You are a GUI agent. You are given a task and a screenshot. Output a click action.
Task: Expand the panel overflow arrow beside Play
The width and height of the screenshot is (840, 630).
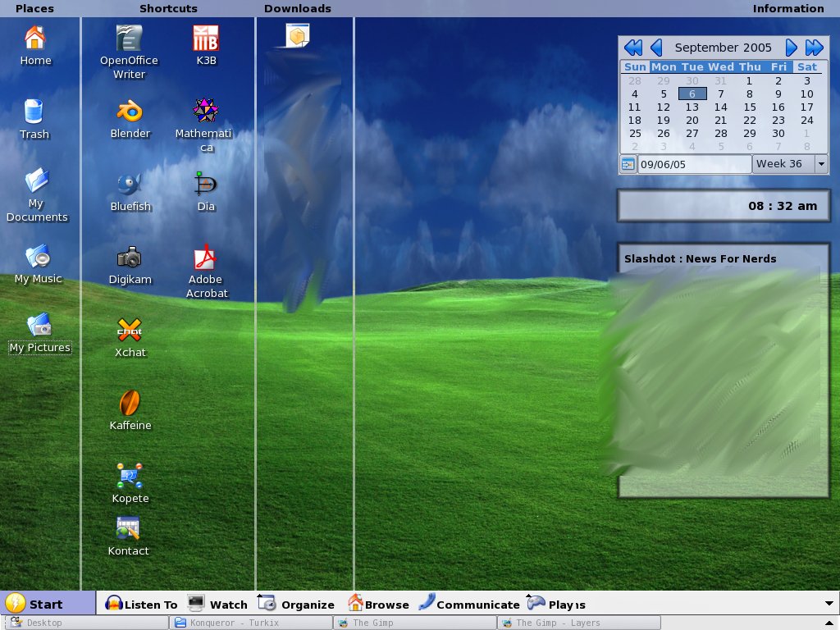[829, 604]
